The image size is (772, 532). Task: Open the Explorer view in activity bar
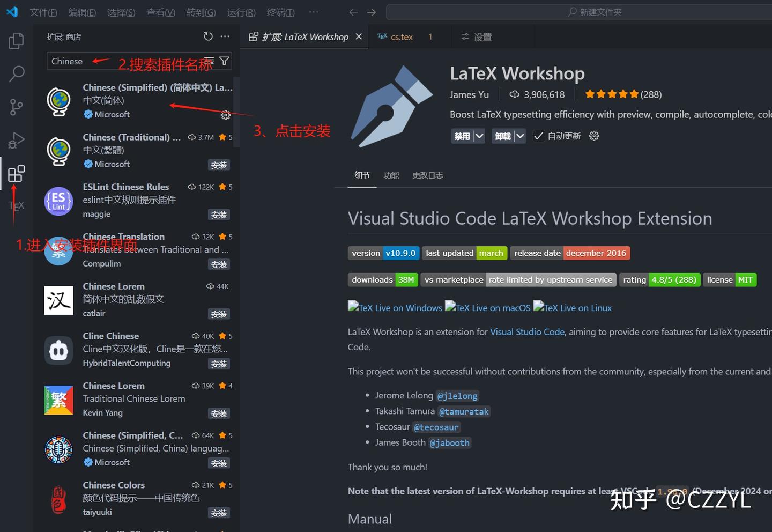(16, 40)
